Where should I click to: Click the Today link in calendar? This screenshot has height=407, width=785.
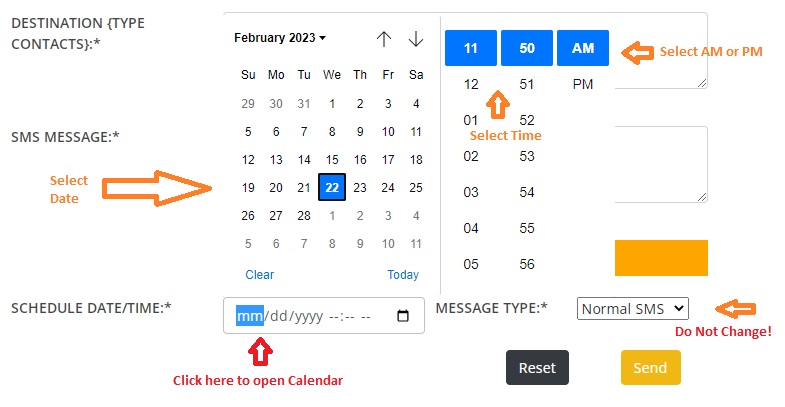pyautogui.click(x=403, y=275)
